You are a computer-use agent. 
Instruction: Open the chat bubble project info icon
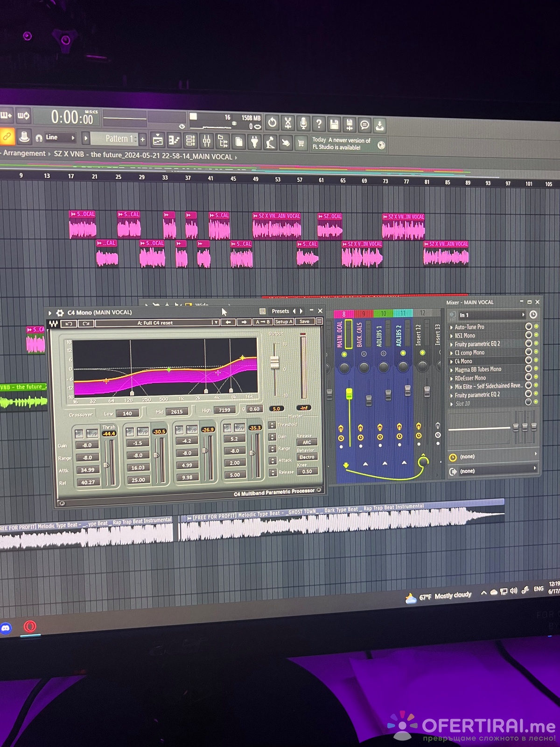364,125
